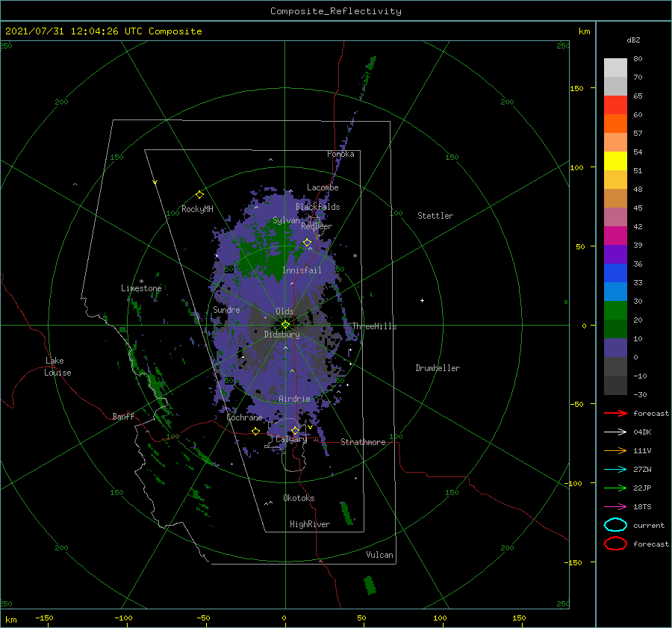Screen dimensions: 672x628
Task: Click the yellow diamond marker near RockyMH
Action: click(199, 195)
